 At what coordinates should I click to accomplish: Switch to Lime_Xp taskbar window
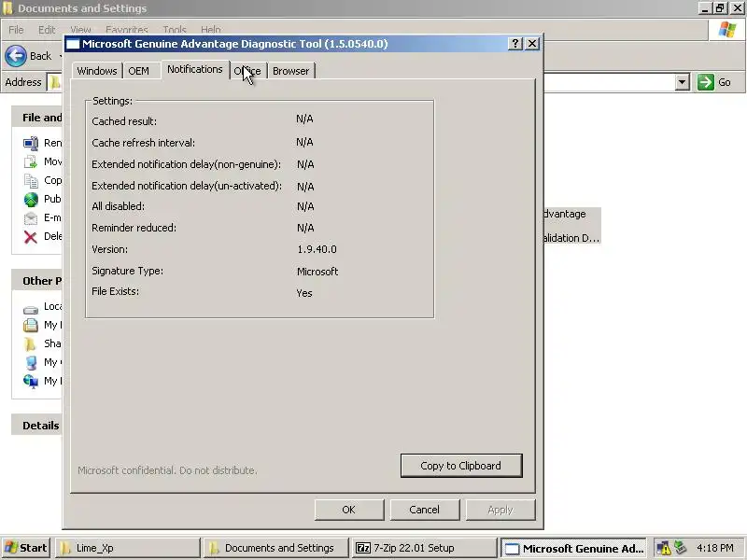128,548
